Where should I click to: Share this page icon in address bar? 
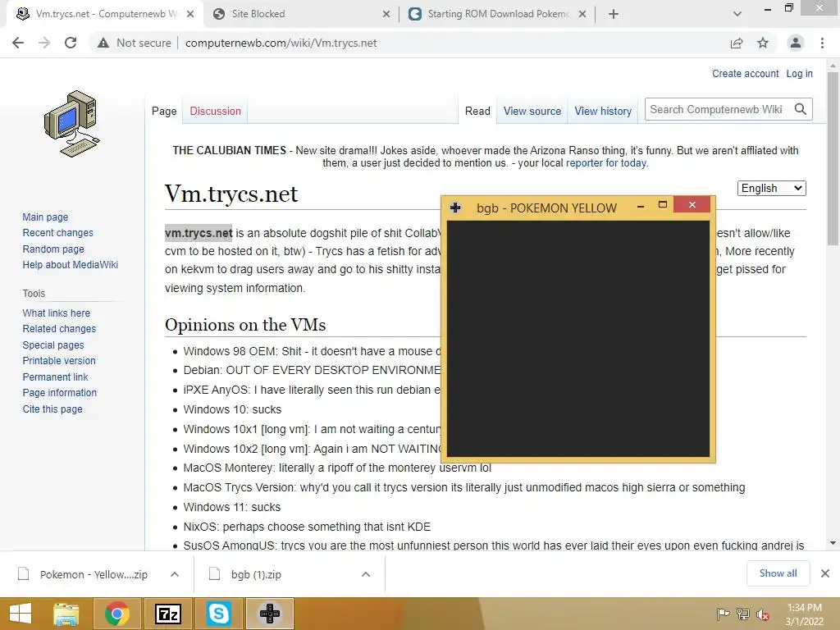(737, 43)
